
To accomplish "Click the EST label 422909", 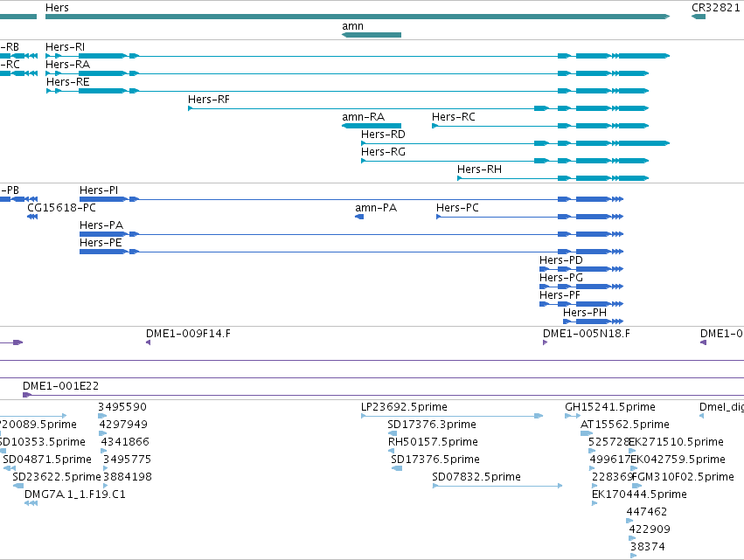I will [x=650, y=530].
